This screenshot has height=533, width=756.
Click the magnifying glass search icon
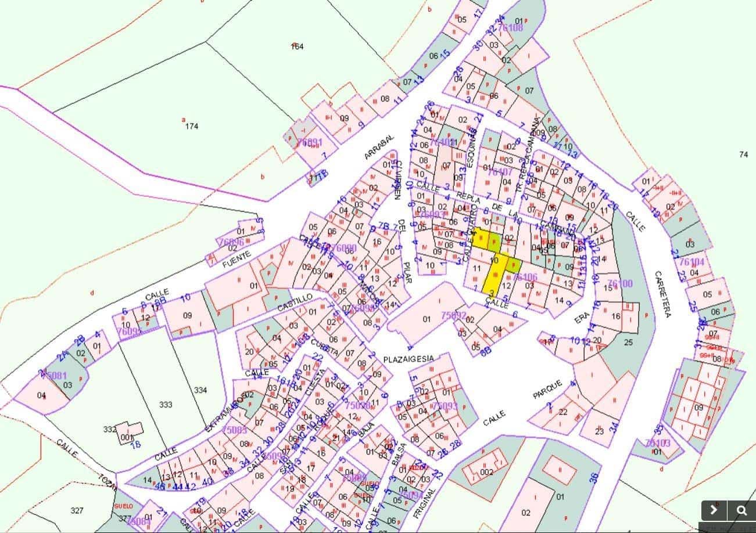[741, 511]
